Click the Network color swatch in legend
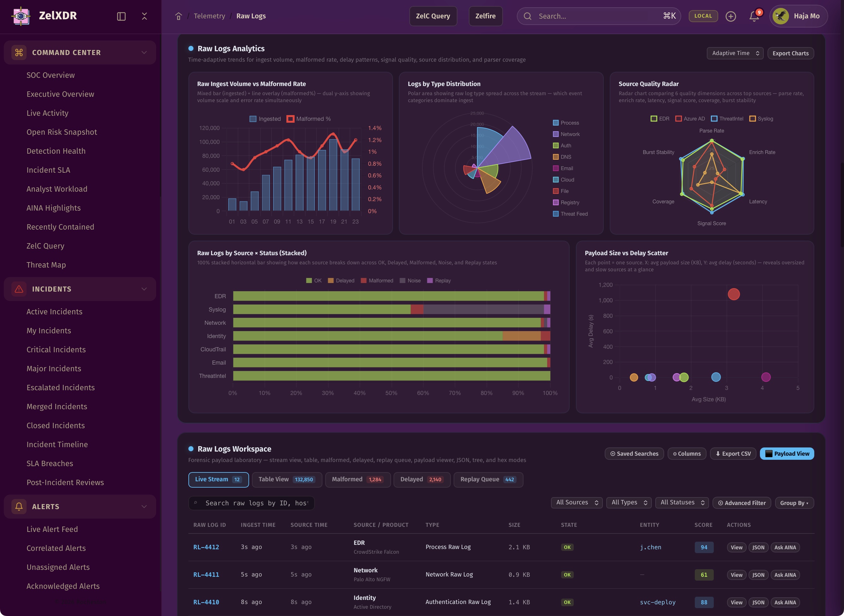Screen dimensions: 844x616 [555, 134]
